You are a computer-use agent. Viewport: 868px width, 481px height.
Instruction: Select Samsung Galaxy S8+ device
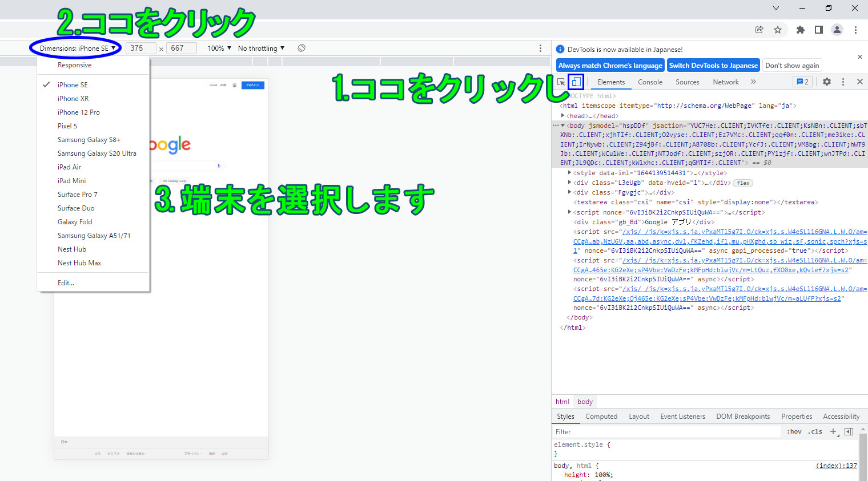pyautogui.click(x=94, y=140)
